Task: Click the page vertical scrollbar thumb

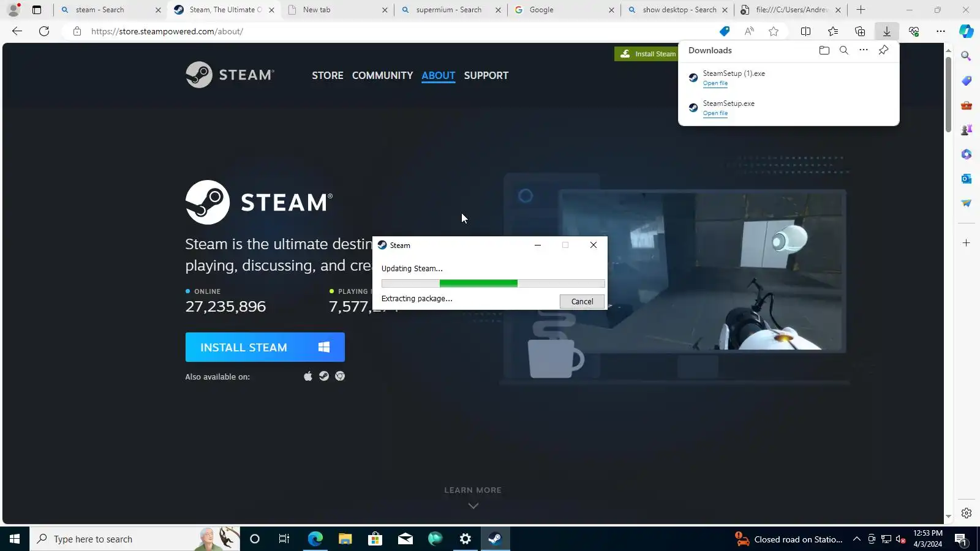Action: pyautogui.click(x=948, y=94)
